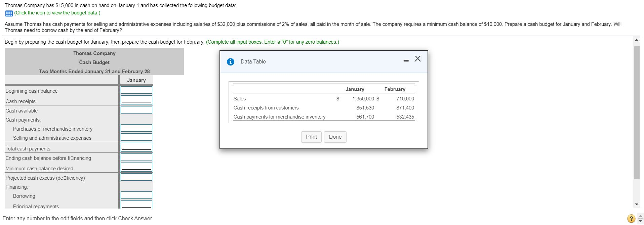
Task: Click scroll down arrow of question panel
Action: point(636,204)
